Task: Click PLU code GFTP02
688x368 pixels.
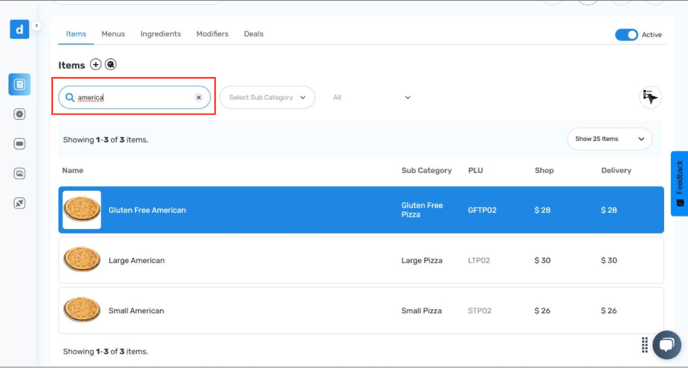Action: pyautogui.click(x=482, y=210)
